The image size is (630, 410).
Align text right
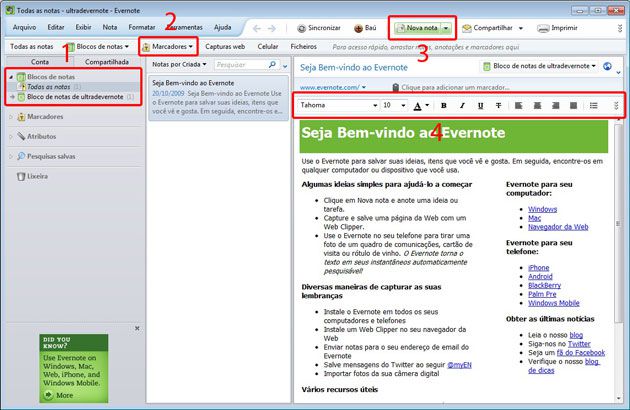click(x=555, y=105)
